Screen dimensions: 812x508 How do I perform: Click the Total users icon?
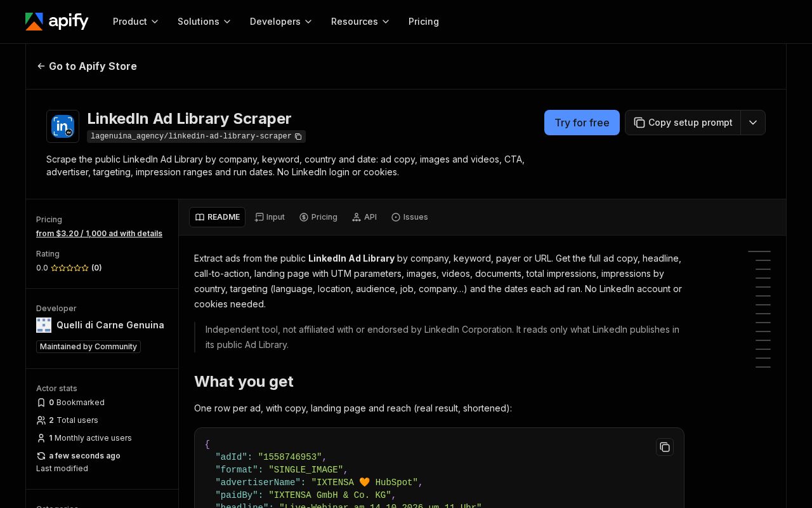pos(41,420)
